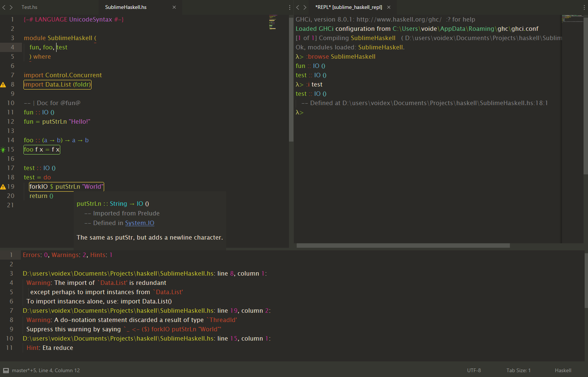Open REPL pane tab options menu
The height and width of the screenshot is (377, 588).
pyautogui.click(x=584, y=7)
